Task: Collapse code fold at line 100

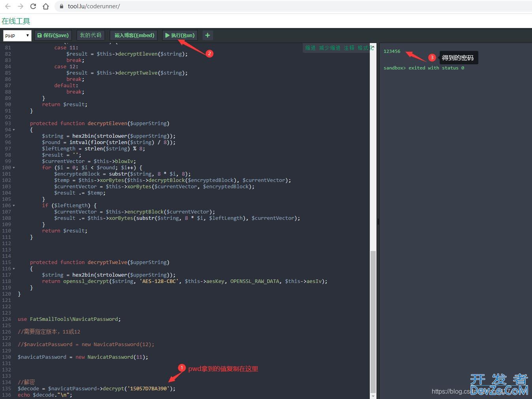Action: [x=14, y=168]
